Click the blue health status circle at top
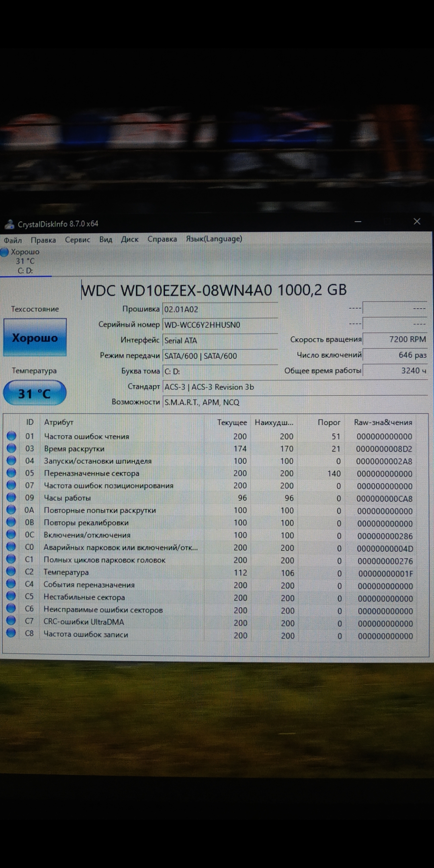Viewport: 434px width, 868px height. coord(4,252)
